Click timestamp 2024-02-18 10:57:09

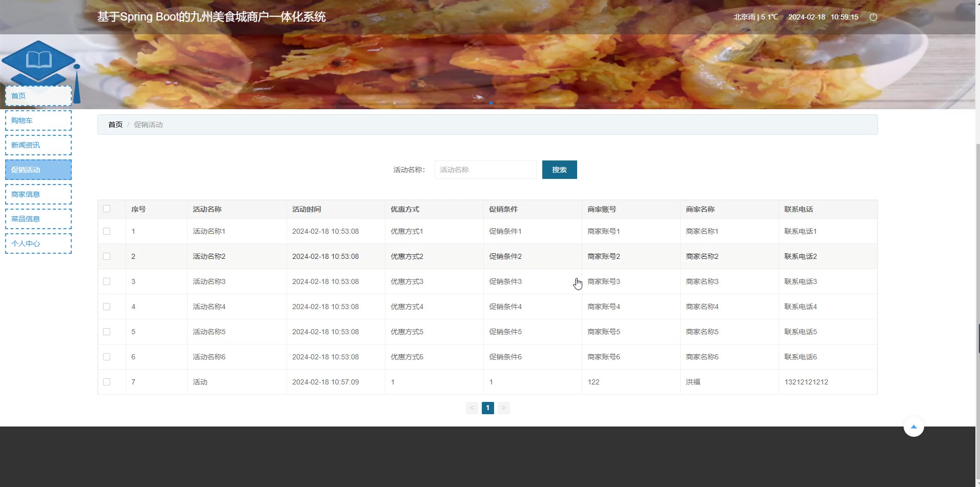click(x=325, y=382)
